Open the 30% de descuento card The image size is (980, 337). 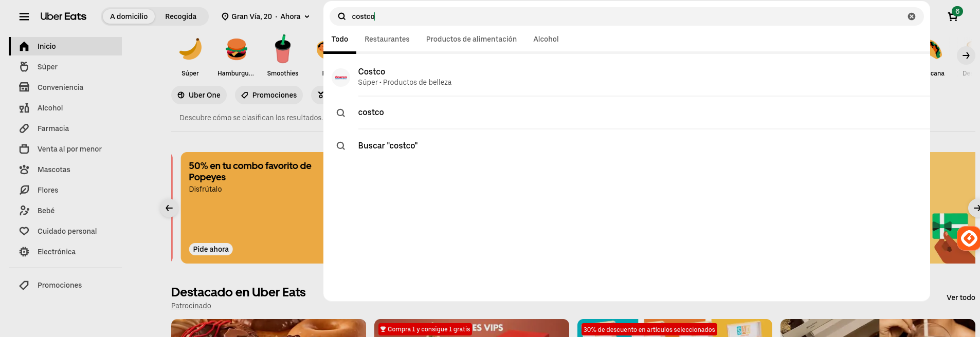[675, 328]
